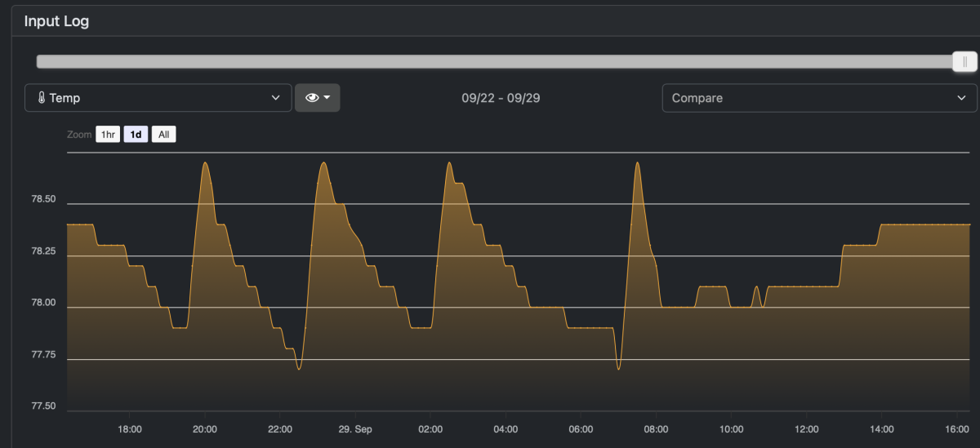Click the Input Log panel header
The height and width of the screenshot is (448, 980).
point(56,21)
